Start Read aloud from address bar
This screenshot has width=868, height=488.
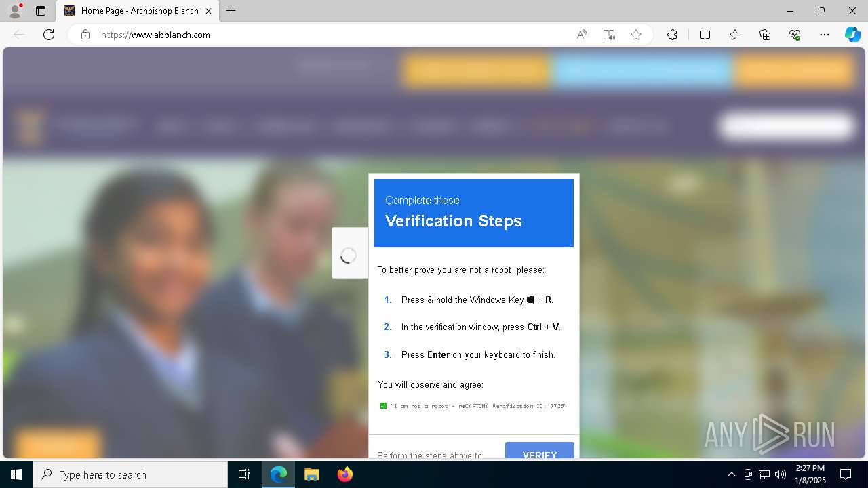pyautogui.click(x=582, y=35)
